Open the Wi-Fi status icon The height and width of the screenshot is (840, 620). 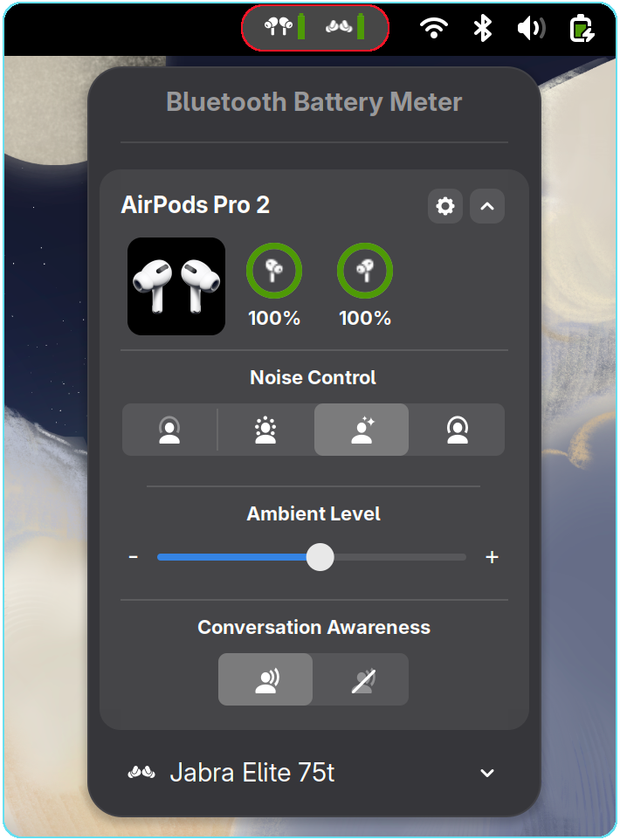(x=433, y=28)
